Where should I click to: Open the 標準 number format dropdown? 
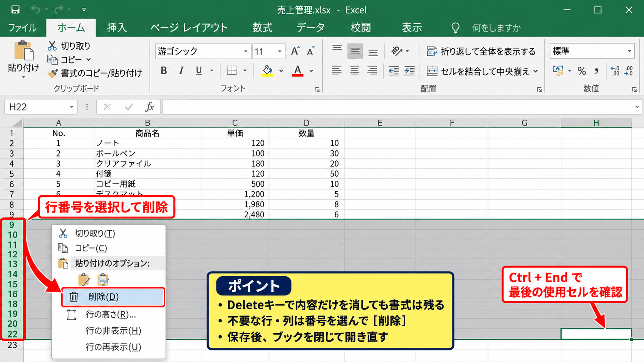(x=629, y=51)
